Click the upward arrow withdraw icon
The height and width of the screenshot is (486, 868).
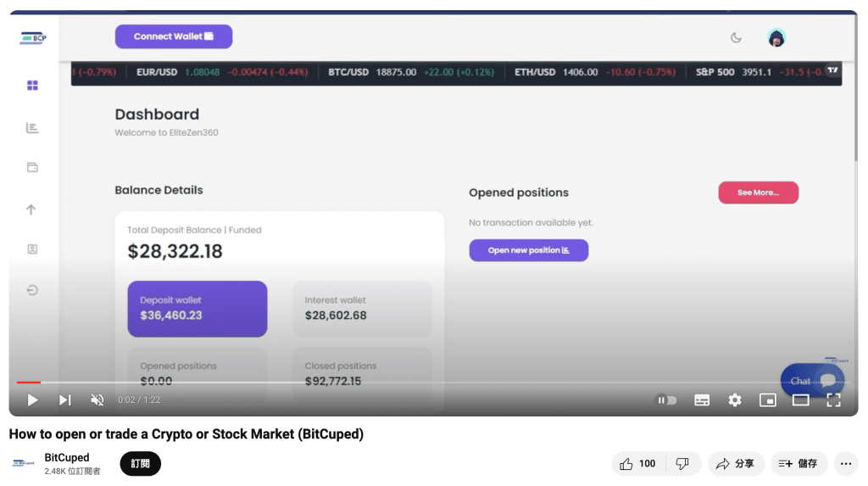(x=31, y=209)
